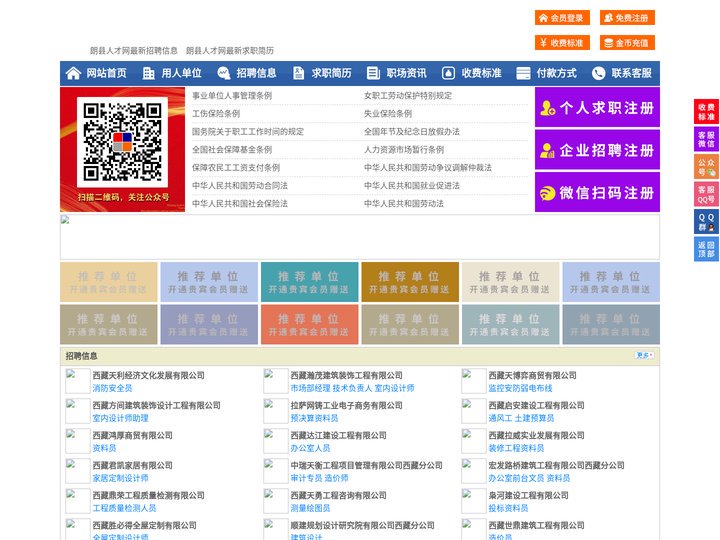Image resolution: width=720 pixels, height=540 pixels.
Task: Click the card icon beside 付款方式
Action: tap(523, 73)
